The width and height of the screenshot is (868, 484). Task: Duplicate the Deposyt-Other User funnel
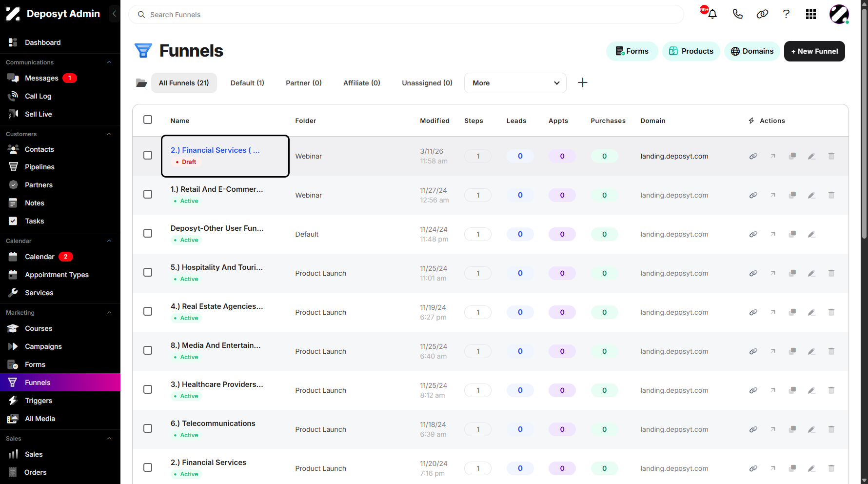coord(792,234)
